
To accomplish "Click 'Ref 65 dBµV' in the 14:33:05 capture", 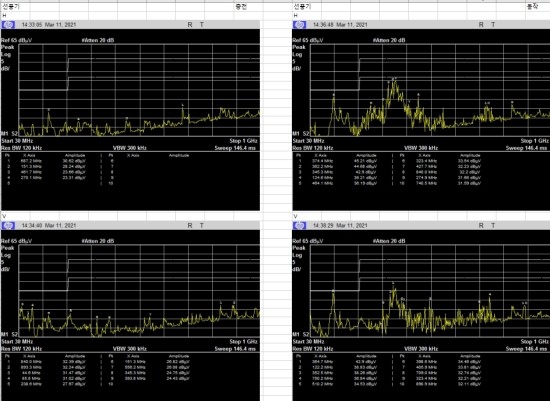I will (16, 40).
